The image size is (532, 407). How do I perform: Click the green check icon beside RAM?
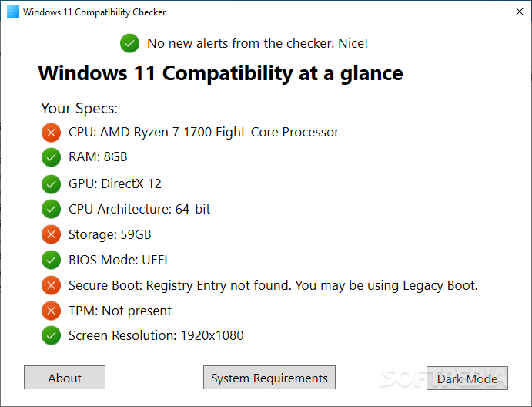click(51, 157)
